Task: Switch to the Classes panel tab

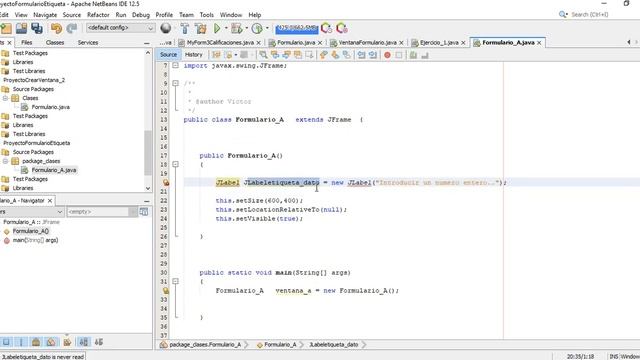Action: pos(55,42)
